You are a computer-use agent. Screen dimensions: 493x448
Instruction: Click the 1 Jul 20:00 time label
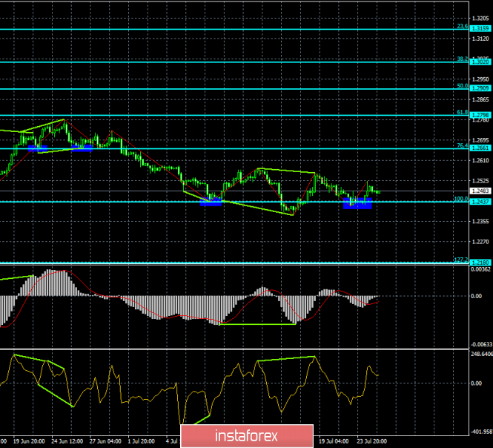141,441
